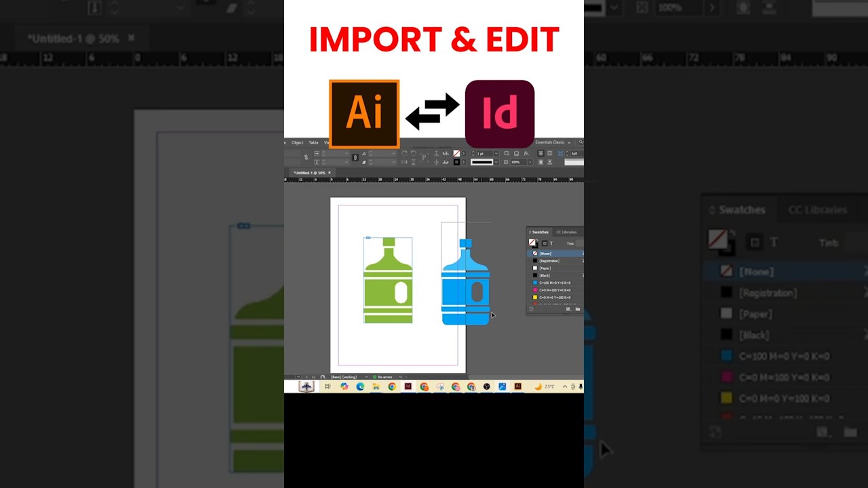Screen dimensions: 868x488
Task: Click the Untitled-1 document tab
Action: point(309,172)
